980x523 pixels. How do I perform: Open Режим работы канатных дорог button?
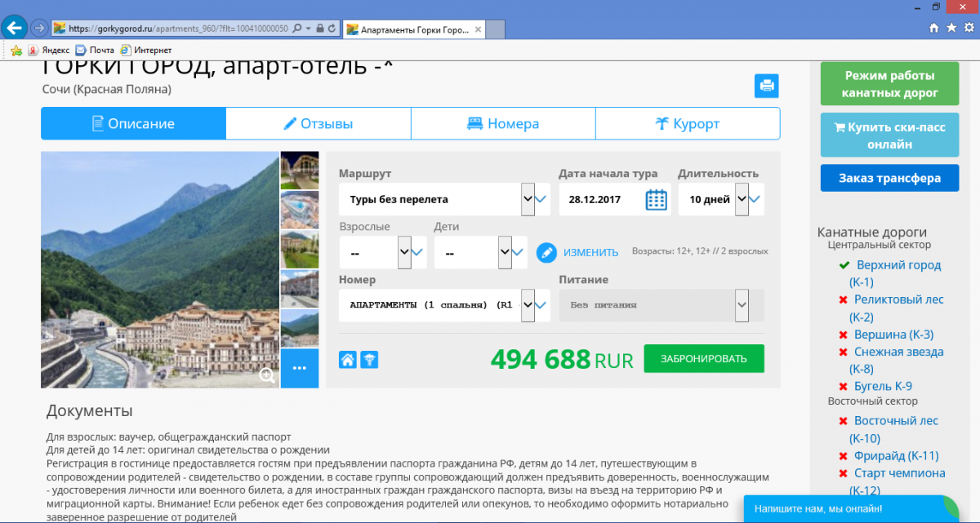pos(889,84)
